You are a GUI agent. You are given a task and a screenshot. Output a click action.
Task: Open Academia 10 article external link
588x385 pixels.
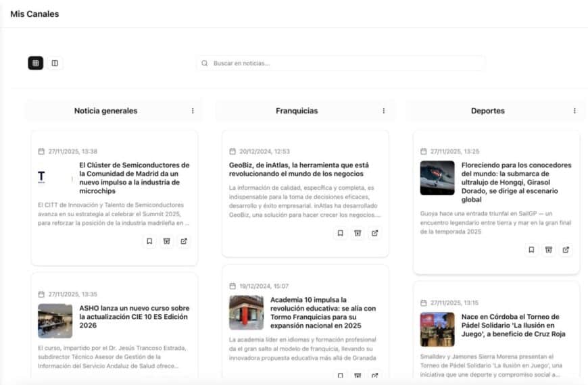[x=374, y=376]
